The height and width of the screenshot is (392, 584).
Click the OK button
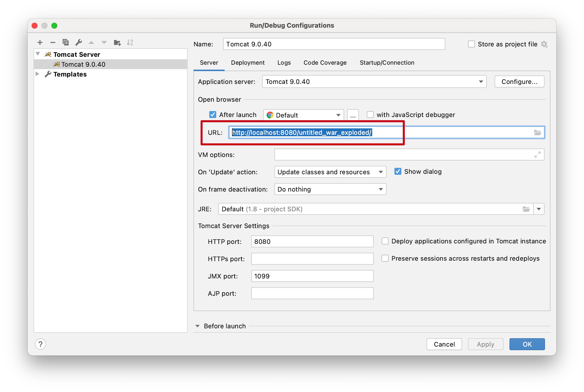527,344
